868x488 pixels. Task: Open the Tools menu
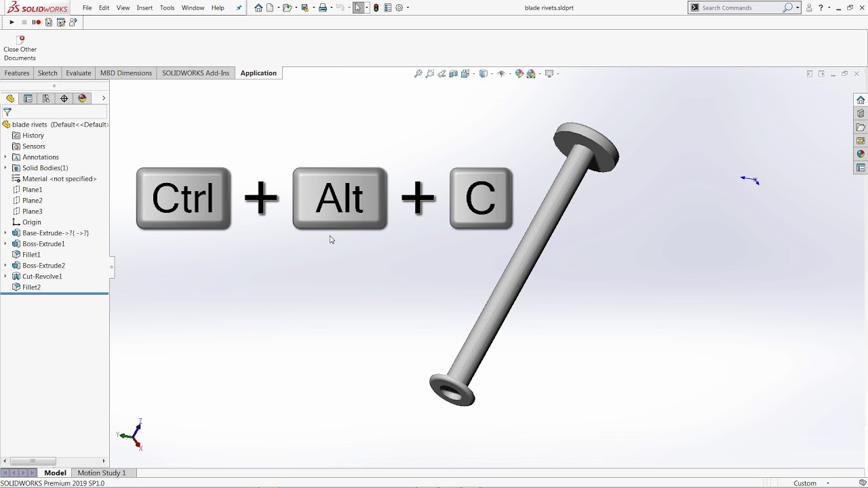[167, 7]
